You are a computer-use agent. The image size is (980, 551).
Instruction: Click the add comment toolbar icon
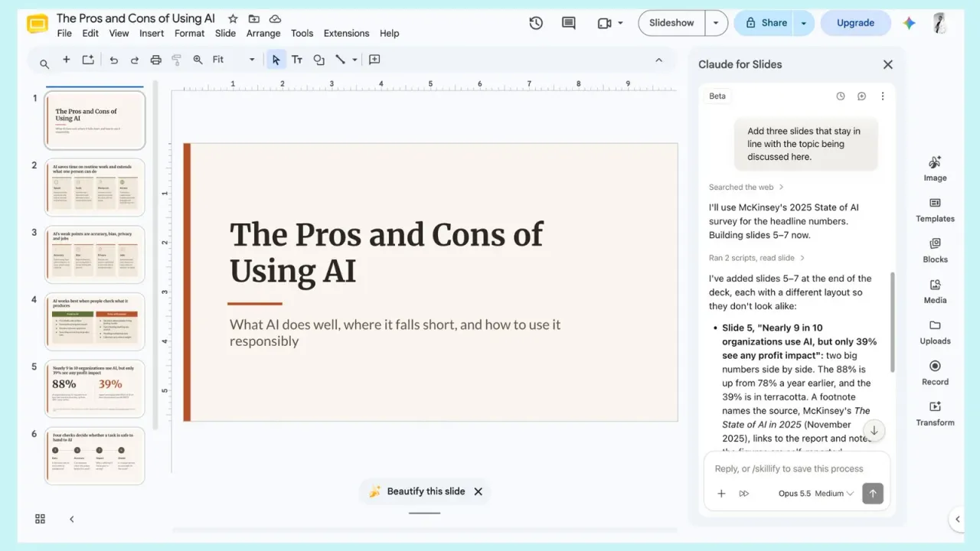tap(374, 60)
